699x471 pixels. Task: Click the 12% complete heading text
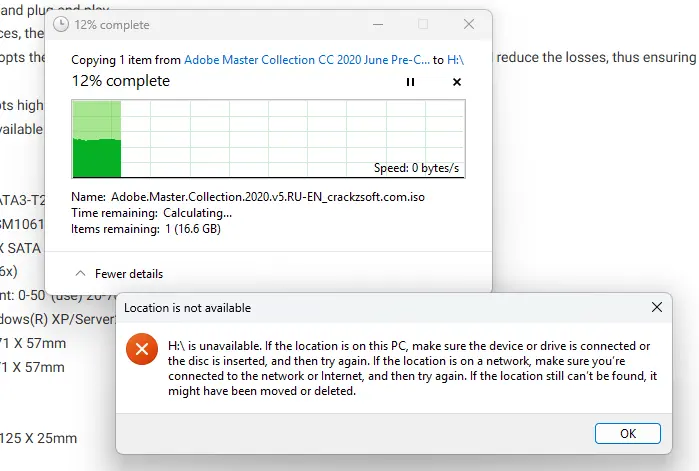point(121,81)
